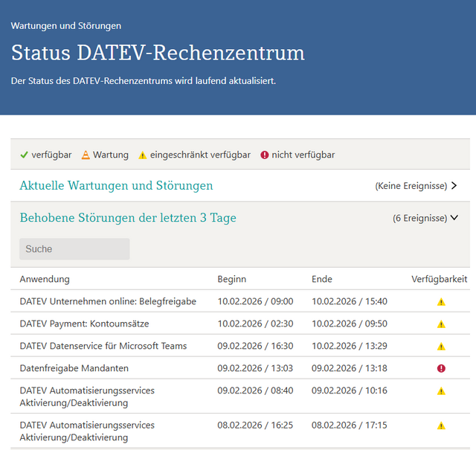Click warning icon for the 09.02.2026 Automatisierungsservices row
This screenshot has height=450, width=476.
pyautogui.click(x=441, y=390)
